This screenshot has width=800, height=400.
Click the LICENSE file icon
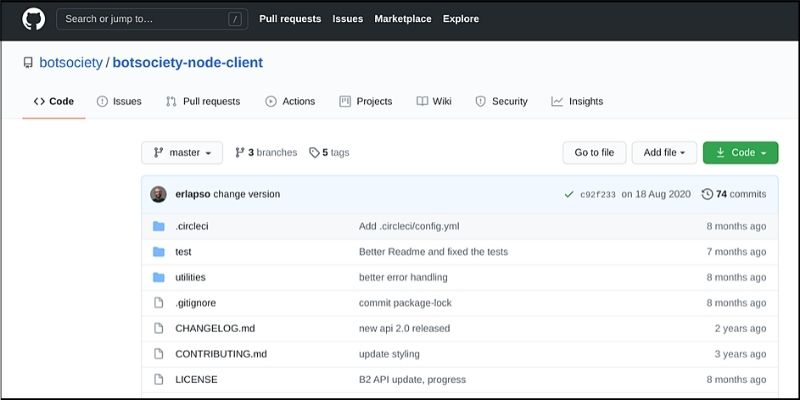[158, 379]
